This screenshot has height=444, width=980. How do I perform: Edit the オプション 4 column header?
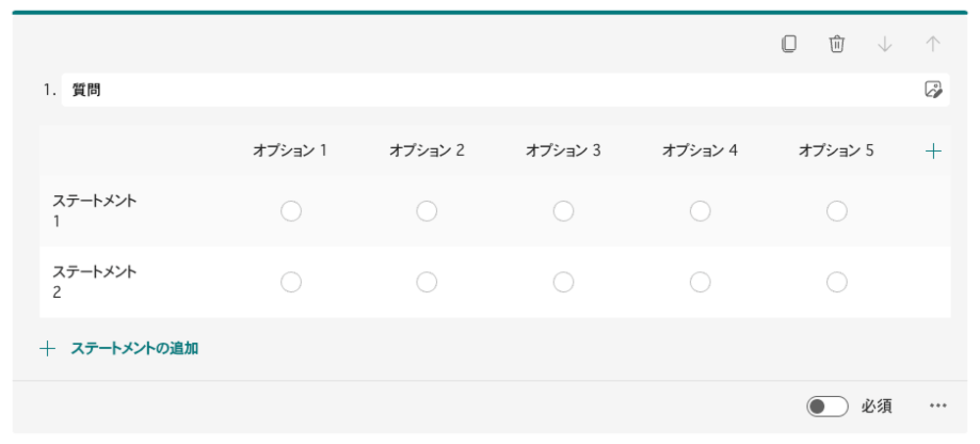click(699, 151)
